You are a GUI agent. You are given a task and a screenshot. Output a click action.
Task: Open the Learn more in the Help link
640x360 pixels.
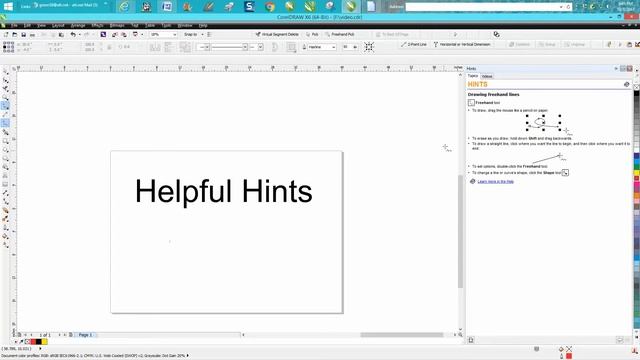[x=496, y=181]
